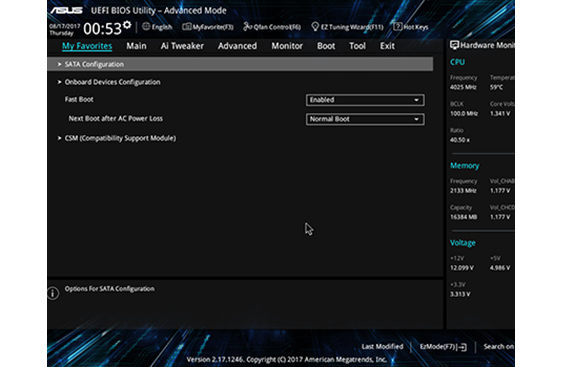Click the memory capacity 16384 MB
This screenshot has height=367, width=562.
coord(464,217)
